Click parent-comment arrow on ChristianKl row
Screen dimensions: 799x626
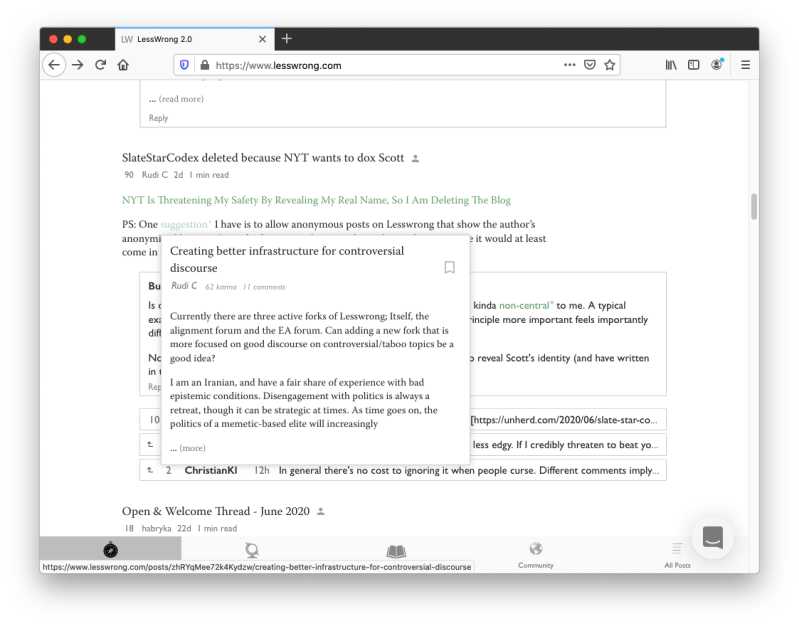tap(150, 470)
